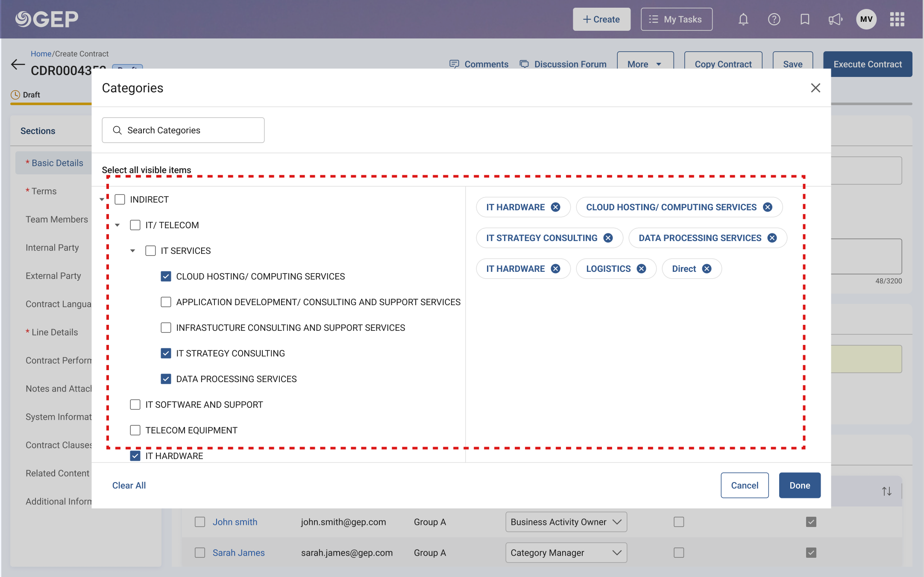Click the Clear All link

(129, 486)
